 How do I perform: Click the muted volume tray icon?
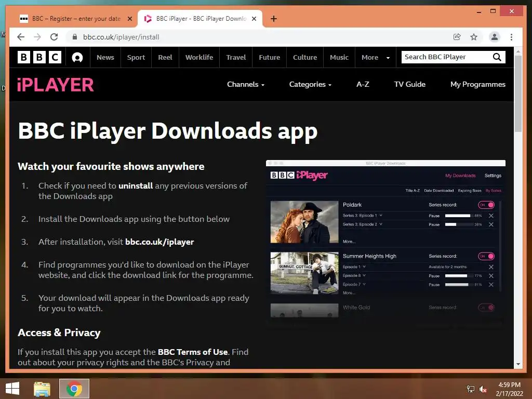point(483,389)
